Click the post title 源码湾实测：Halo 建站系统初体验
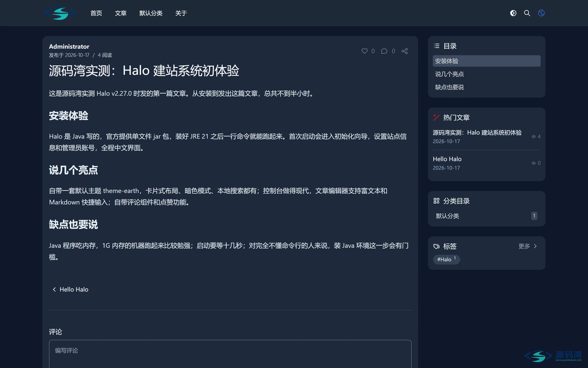The width and height of the screenshot is (588, 368). point(144,71)
